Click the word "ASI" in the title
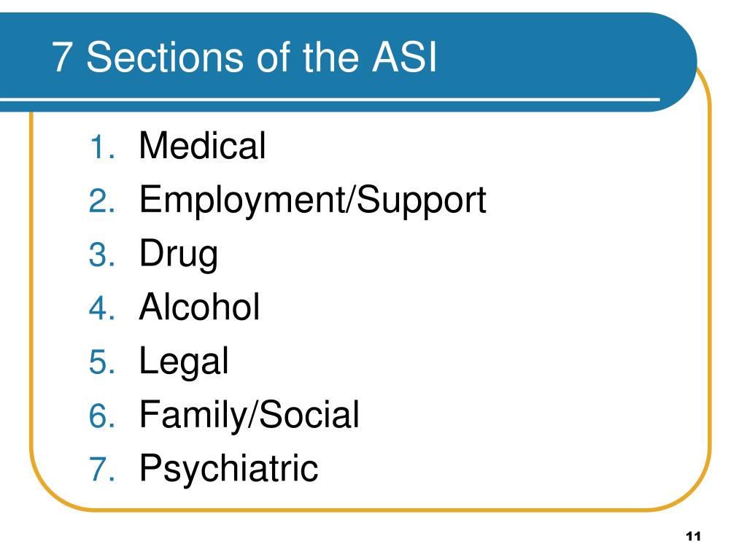 (404, 57)
